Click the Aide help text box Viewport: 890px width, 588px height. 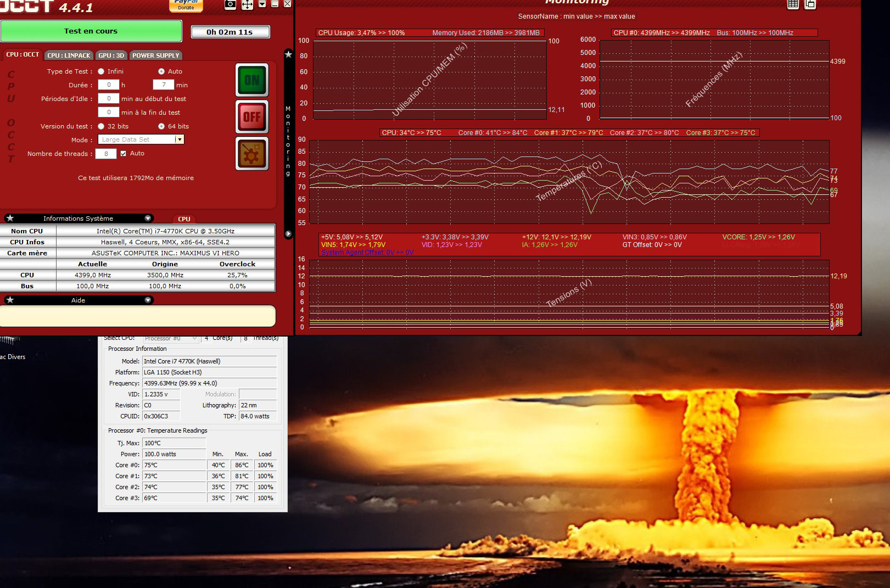137,316
